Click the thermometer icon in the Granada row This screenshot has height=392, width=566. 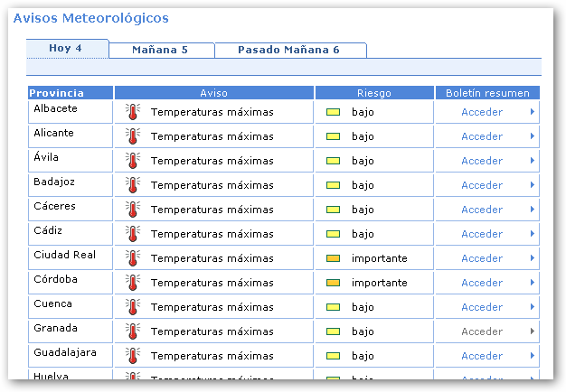[133, 331]
